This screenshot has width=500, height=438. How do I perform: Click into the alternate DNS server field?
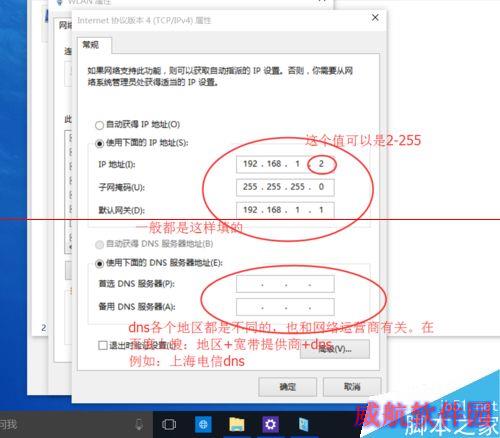pyautogui.click(x=285, y=307)
